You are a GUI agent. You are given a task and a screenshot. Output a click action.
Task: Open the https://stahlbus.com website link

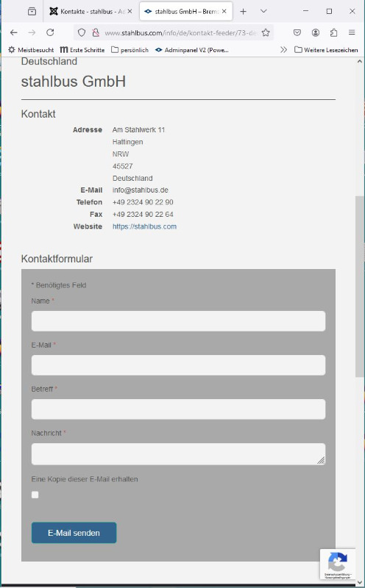pyautogui.click(x=144, y=226)
